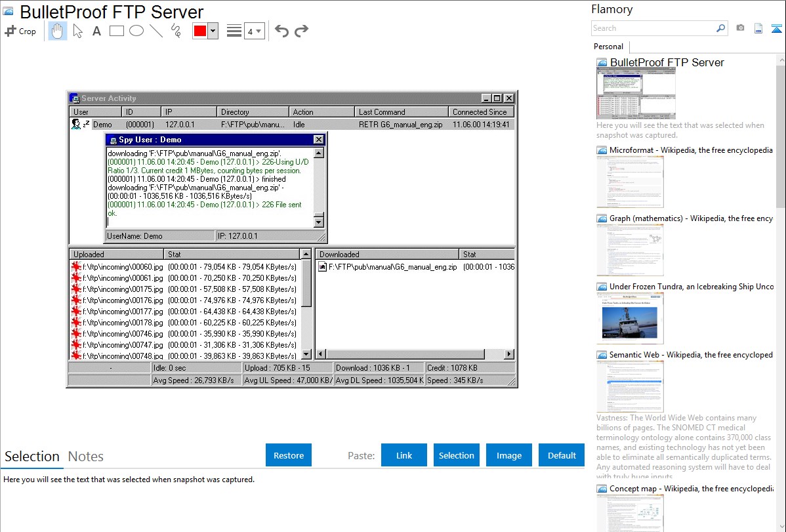Switch to the Personal tab

coord(609,47)
